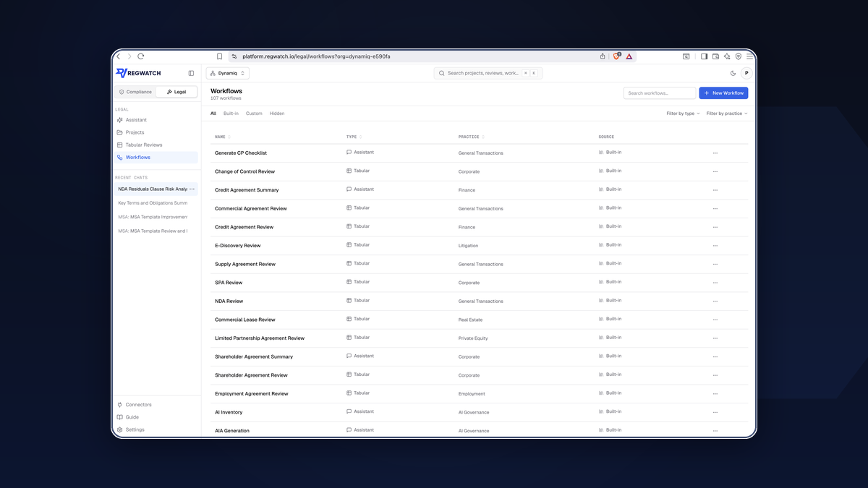The width and height of the screenshot is (868, 488).
Task: Select the Built-in workflows tab
Action: coord(231,114)
